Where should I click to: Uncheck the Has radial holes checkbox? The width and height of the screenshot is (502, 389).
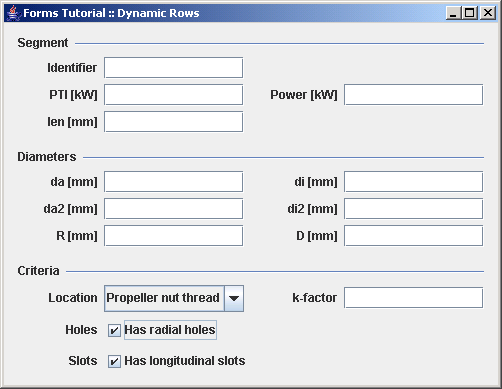(x=114, y=330)
